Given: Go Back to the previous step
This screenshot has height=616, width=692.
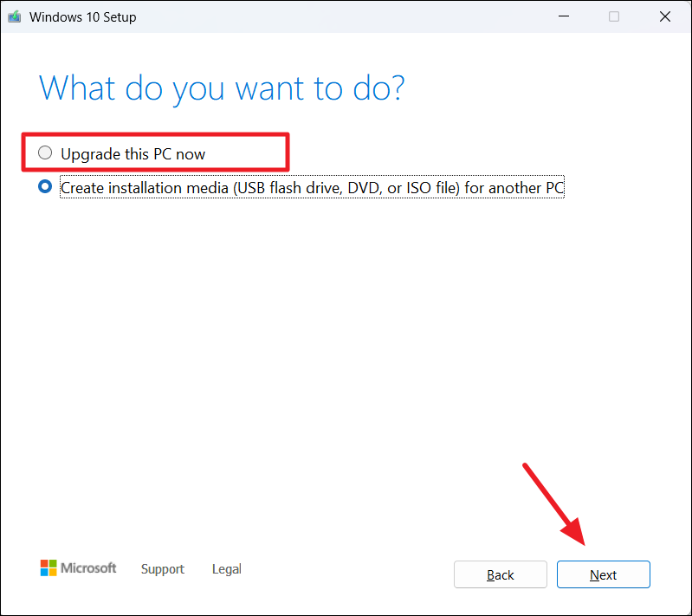Looking at the screenshot, I should [x=500, y=574].
